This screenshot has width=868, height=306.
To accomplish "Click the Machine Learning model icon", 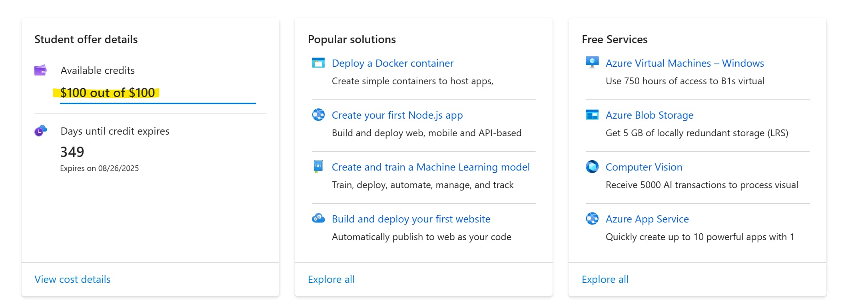I will pyautogui.click(x=318, y=166).
